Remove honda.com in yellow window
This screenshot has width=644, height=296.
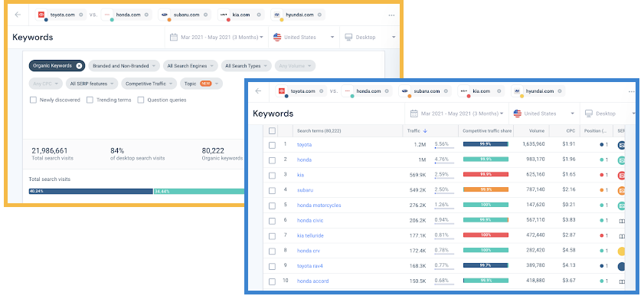(x=146, y=15)
